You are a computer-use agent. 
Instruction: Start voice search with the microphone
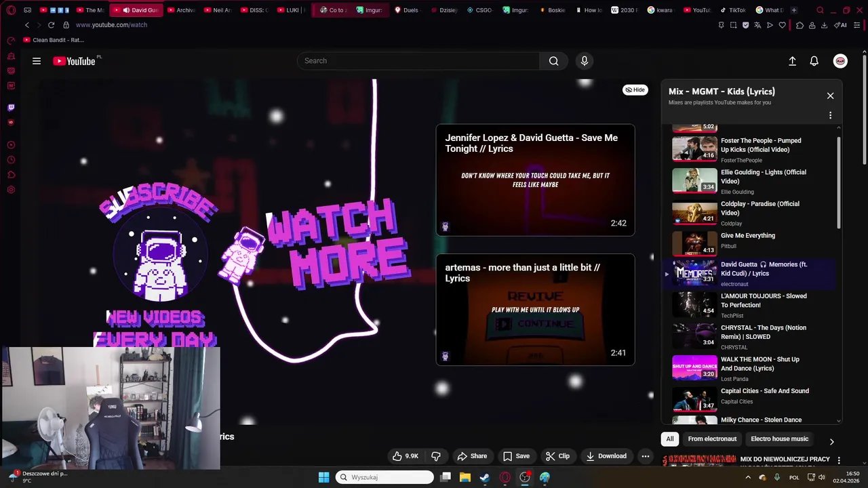[x=585, y=61]
